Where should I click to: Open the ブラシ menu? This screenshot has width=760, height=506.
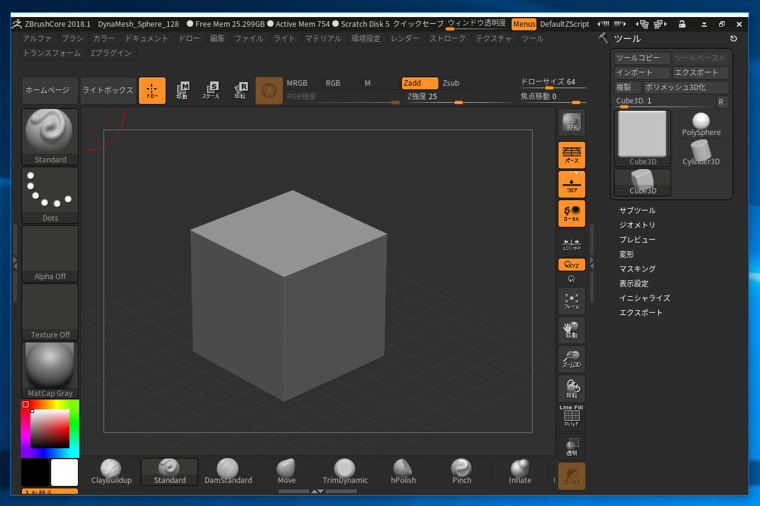(x=72, y=39)
